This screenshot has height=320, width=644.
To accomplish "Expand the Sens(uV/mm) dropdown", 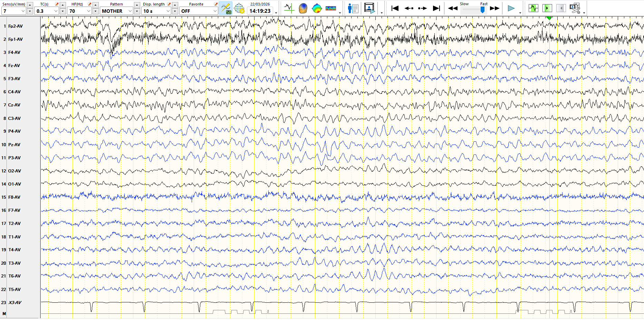I will (23, 11).
